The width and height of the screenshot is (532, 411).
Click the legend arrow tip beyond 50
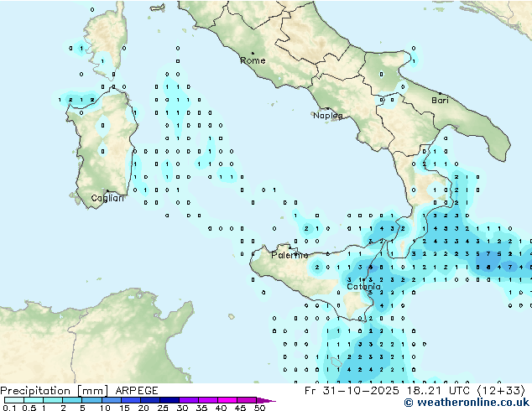(x=266, y=400)
